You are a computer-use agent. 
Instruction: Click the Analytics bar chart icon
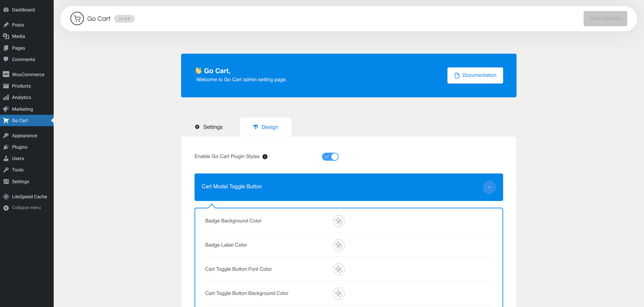click(x=6, y=98)
